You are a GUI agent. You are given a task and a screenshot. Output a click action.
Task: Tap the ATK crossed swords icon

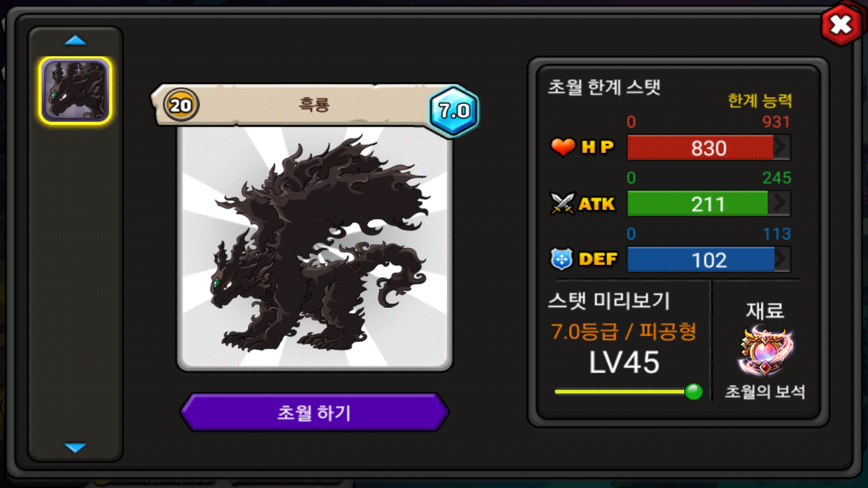tap(563, 203)
